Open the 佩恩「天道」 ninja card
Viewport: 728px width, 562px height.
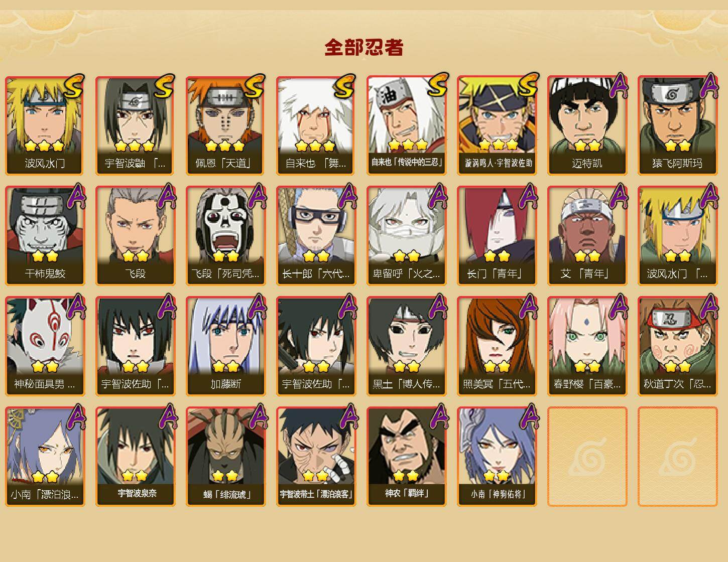point(226,125)
